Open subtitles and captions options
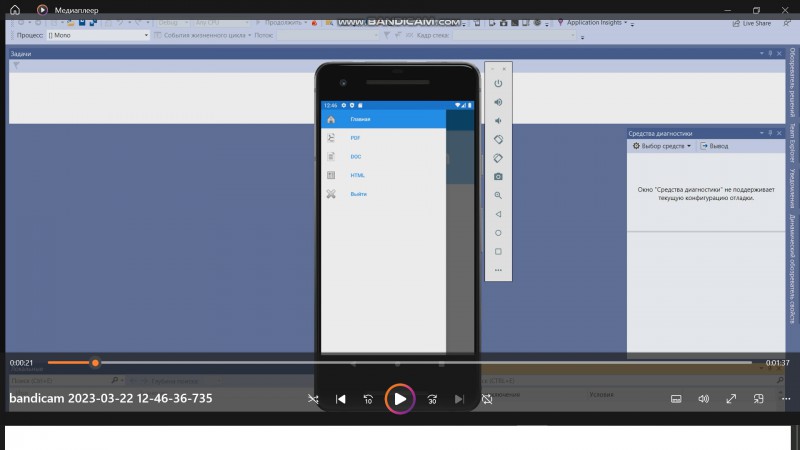This screenshot has height=450, width=800. [x=676, y=399]
